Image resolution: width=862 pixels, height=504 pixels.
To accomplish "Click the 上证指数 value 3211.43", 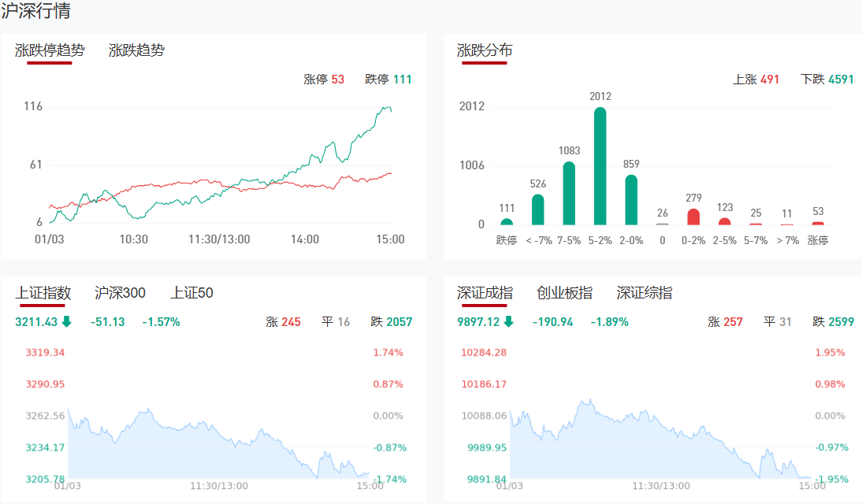I will pyautogui.click(x=36, y=321).
